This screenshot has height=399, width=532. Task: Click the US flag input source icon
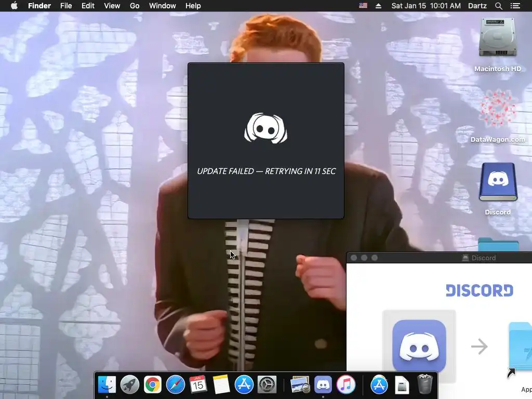pyautogui.click(x=363, y=6)
